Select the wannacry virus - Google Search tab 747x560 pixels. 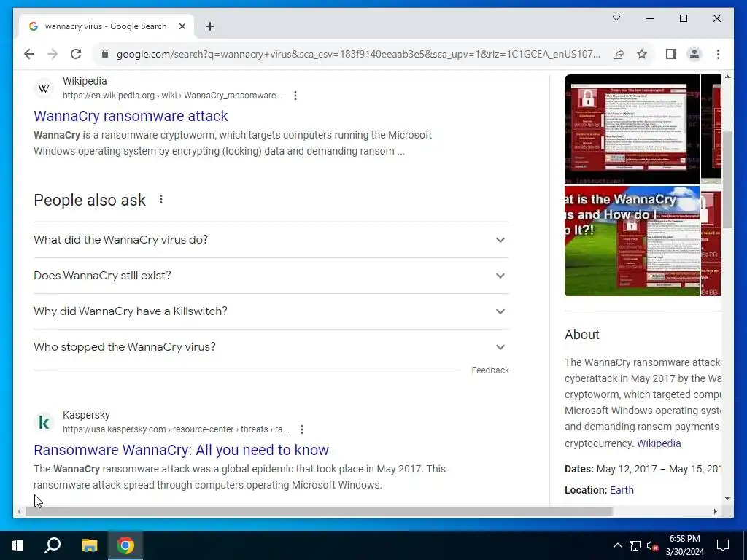(x=106, y=26)
